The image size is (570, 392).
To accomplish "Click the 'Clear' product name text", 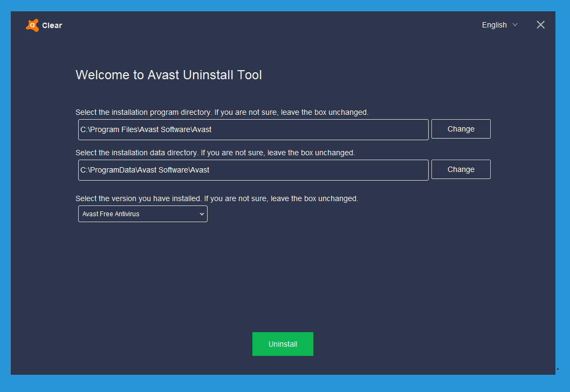I will pos(52,25).
